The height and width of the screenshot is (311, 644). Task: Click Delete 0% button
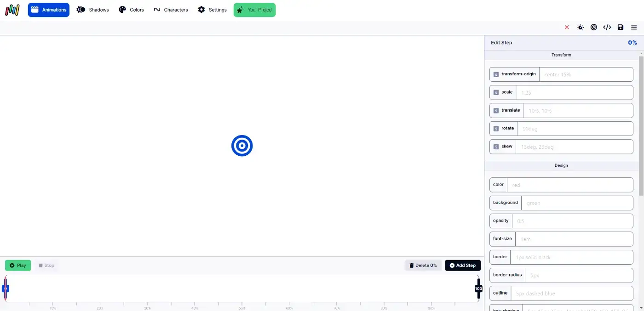click(423, 266)
